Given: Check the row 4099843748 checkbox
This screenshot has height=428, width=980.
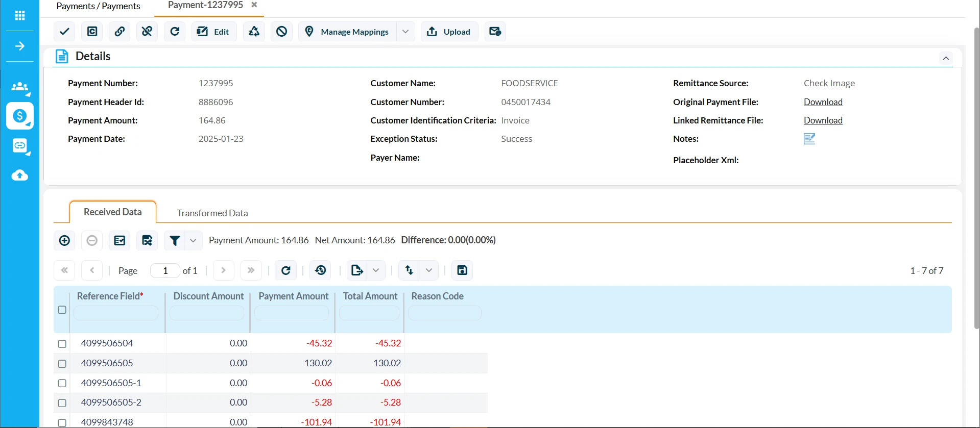Looking at the screenshot, I should 62,423.
